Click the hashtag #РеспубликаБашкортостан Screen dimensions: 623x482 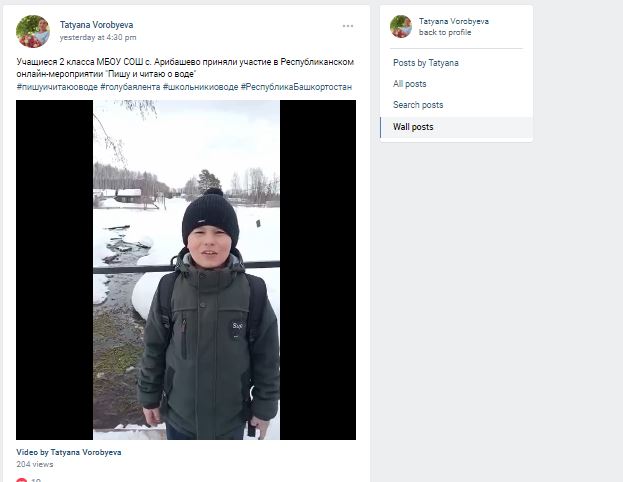(296, 87)
